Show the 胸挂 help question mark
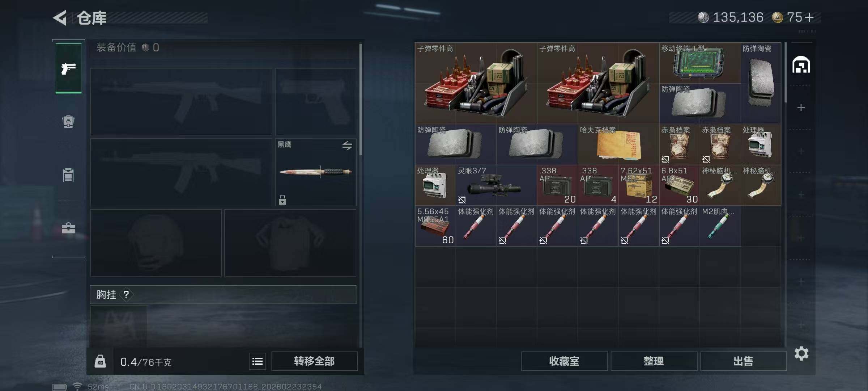868x391 pixels. click(126, 294)
